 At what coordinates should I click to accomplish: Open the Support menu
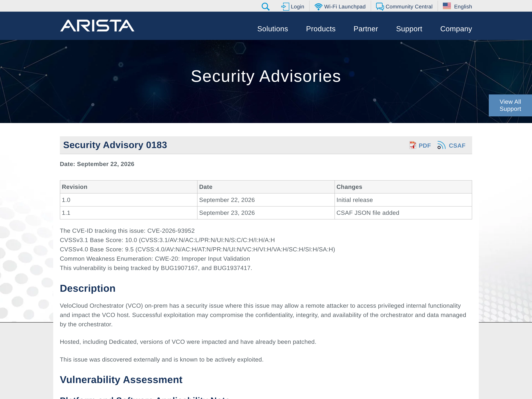click(x=409, y=29)
